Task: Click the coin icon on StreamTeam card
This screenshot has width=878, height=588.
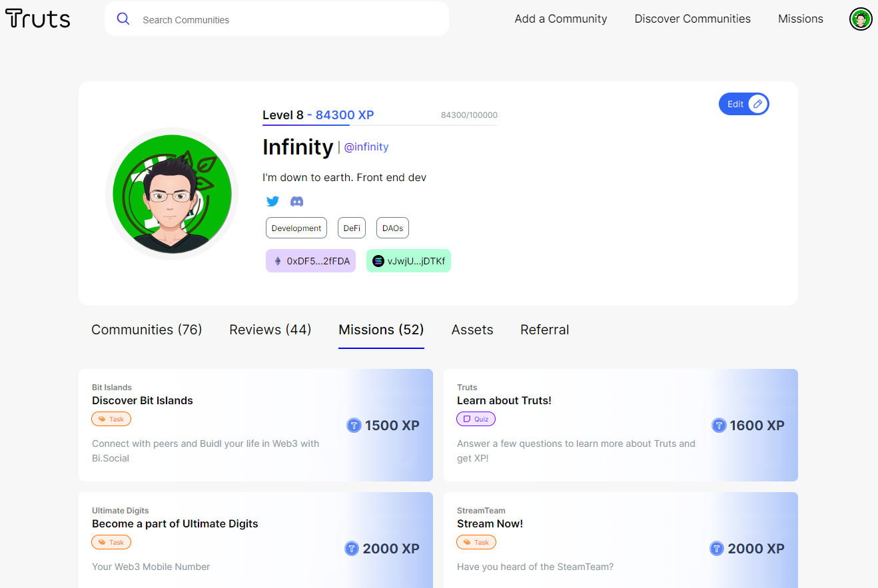Action: click(717, 549)
